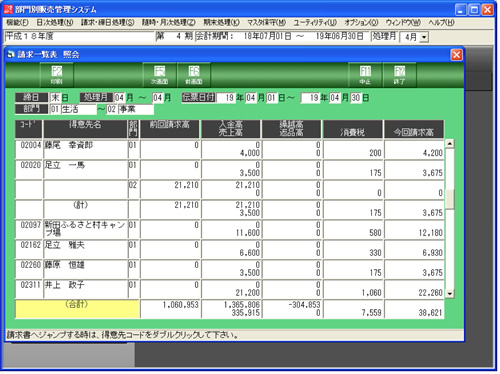Viewport: 500px width, 374px height.
Task: Open the 日次処理(N) menu
Action: pos(55,23)
